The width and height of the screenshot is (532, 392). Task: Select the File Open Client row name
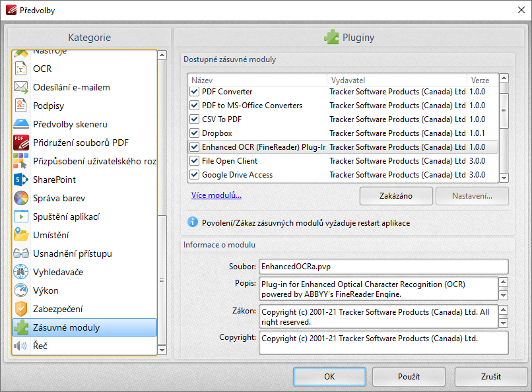[230, 161]
